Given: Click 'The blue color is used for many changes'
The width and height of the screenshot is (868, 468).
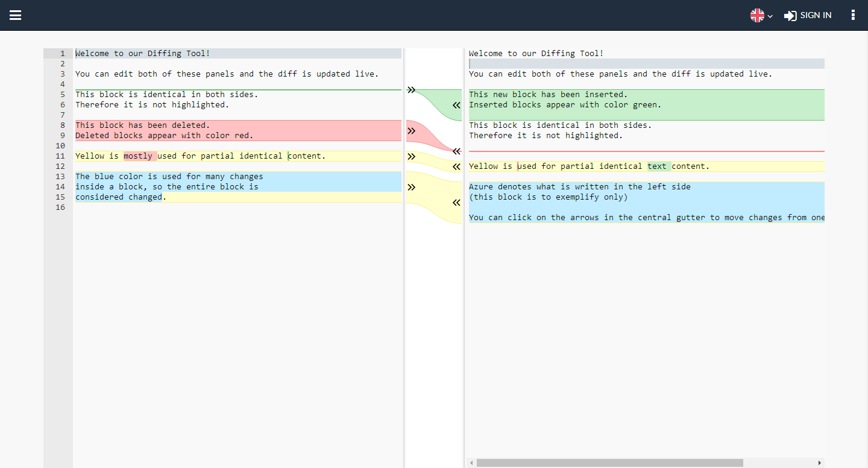Looking at the screenshot, I should coord(169,176).
